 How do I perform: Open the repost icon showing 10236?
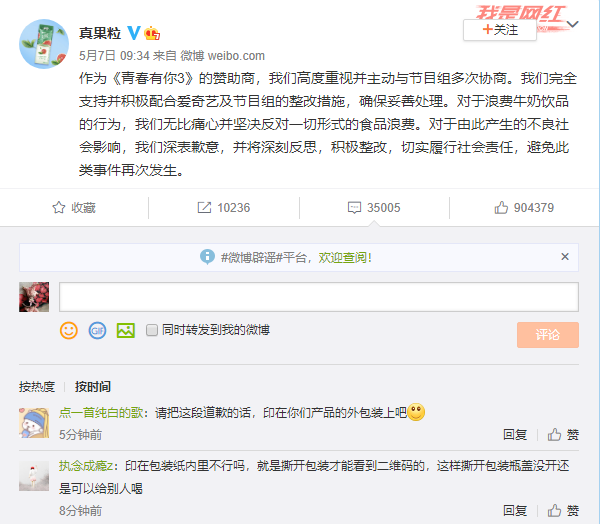point(204,207)
